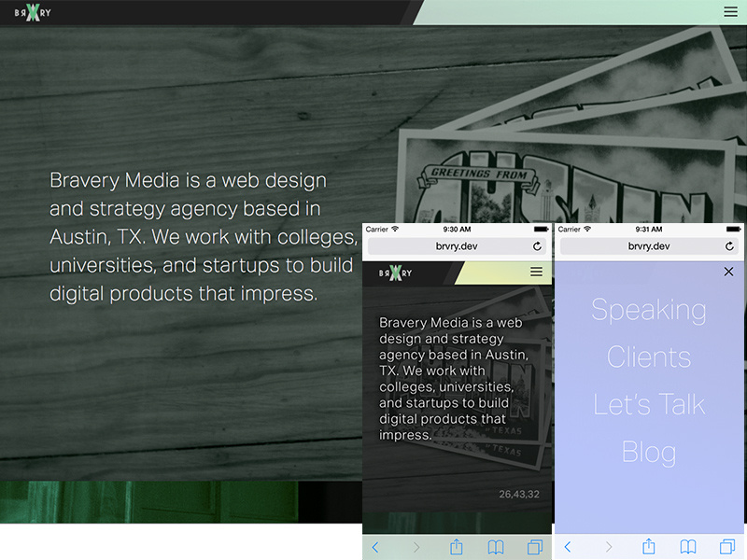This screenshot has height=560, width=747.
Task: Click the Bravery logo in left phone
Action: click(395, 273)
